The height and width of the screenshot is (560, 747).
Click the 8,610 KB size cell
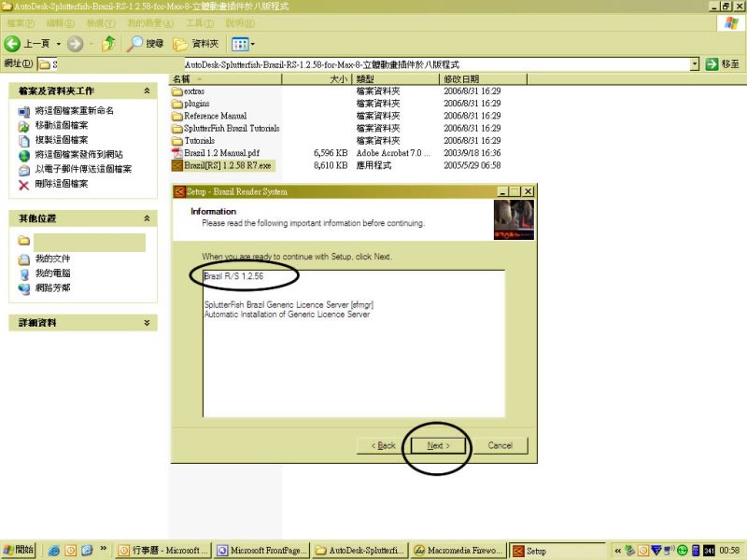331,165
